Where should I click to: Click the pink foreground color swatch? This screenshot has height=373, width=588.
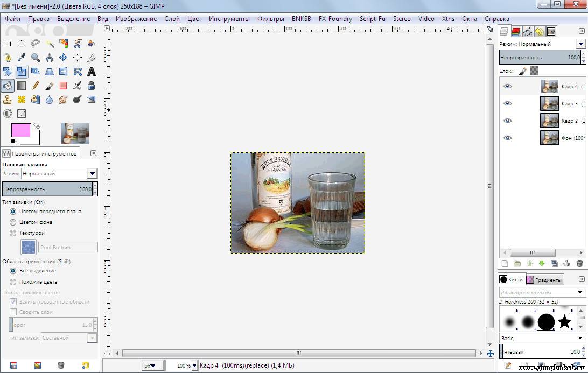click(x=20, y=130)
